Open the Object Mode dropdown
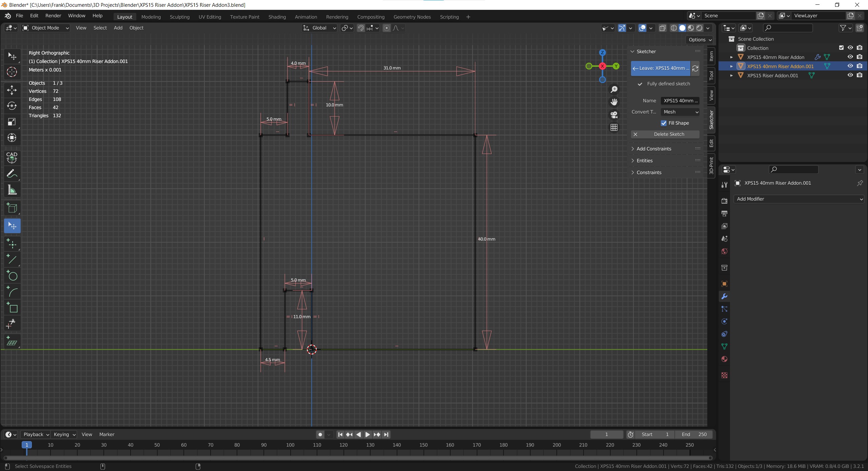Image resolution: width=868 pixels, height=471 pixels. (x=46, y=28)
